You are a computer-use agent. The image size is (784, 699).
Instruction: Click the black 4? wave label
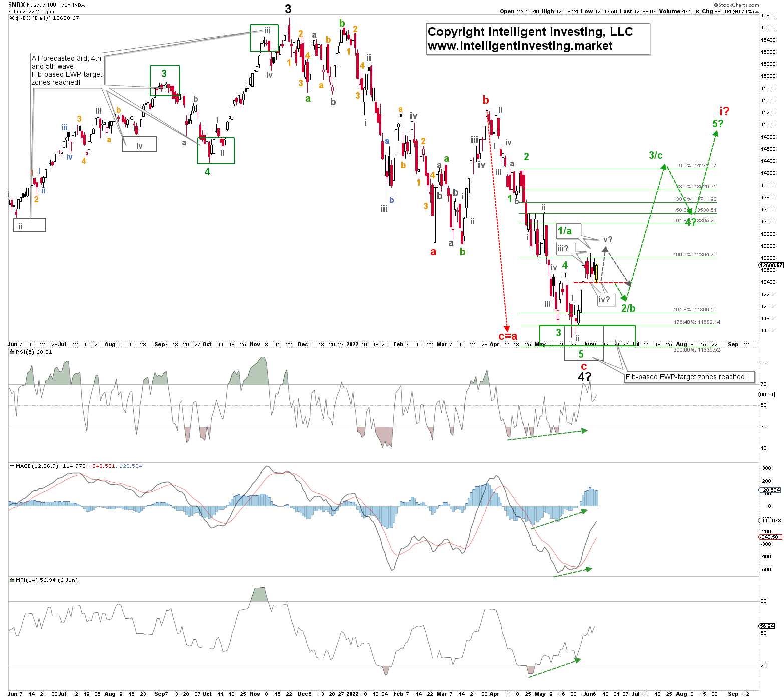tap(584, 377)
